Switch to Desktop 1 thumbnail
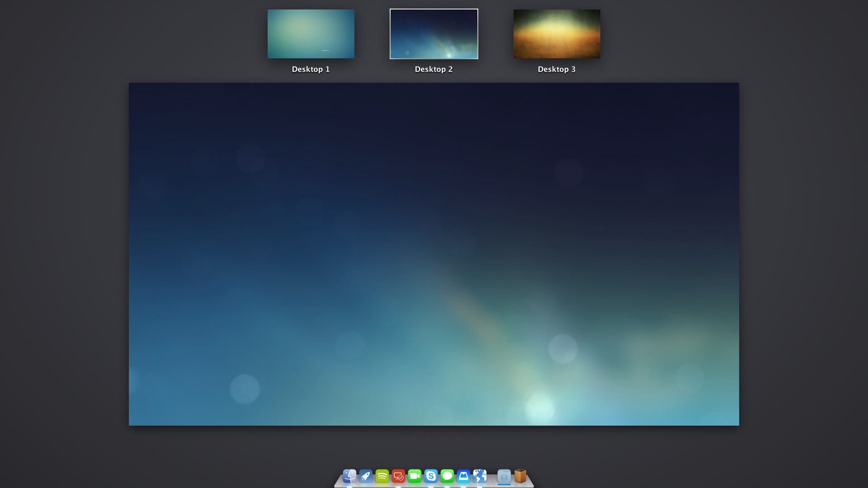 pos(311,33)
